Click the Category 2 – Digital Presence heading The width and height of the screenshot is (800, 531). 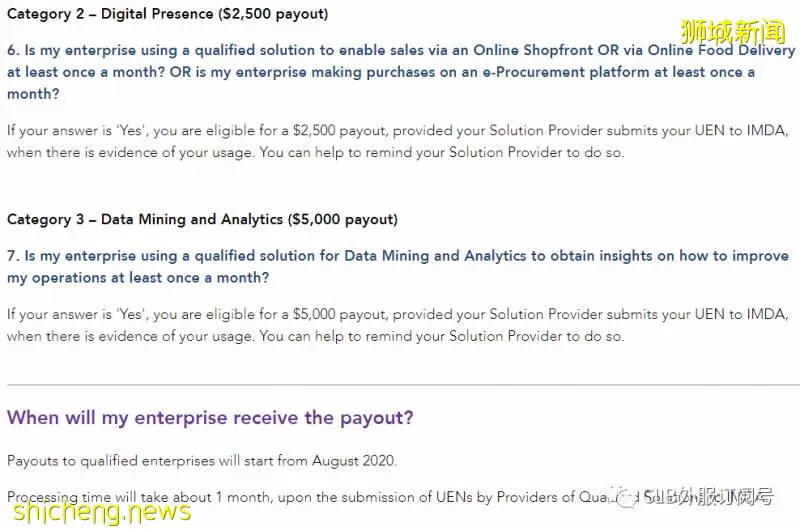coord(167,14)
